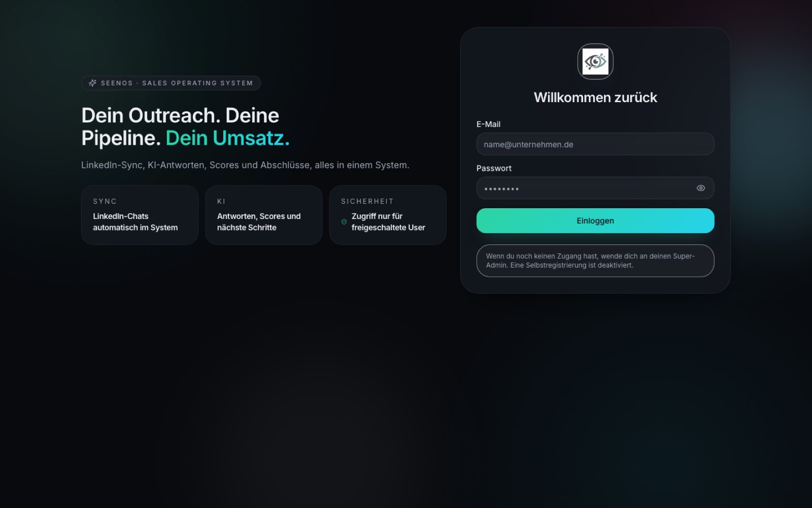The image size is (812, 508).
Task: Click 'Zugriff nur für freigeschaltete User' text
Action: [x=388, y=222]
